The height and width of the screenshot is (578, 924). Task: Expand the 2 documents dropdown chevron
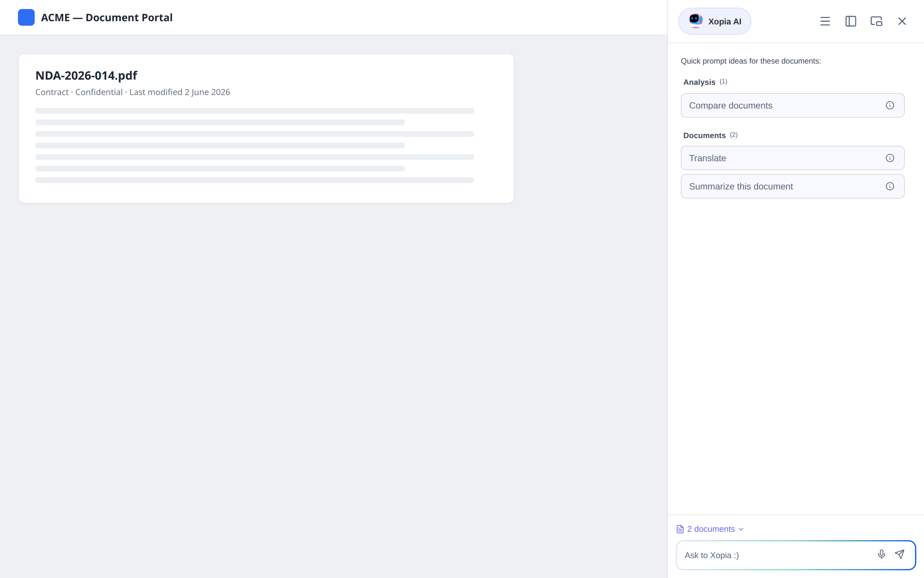[x=741, y=530]
